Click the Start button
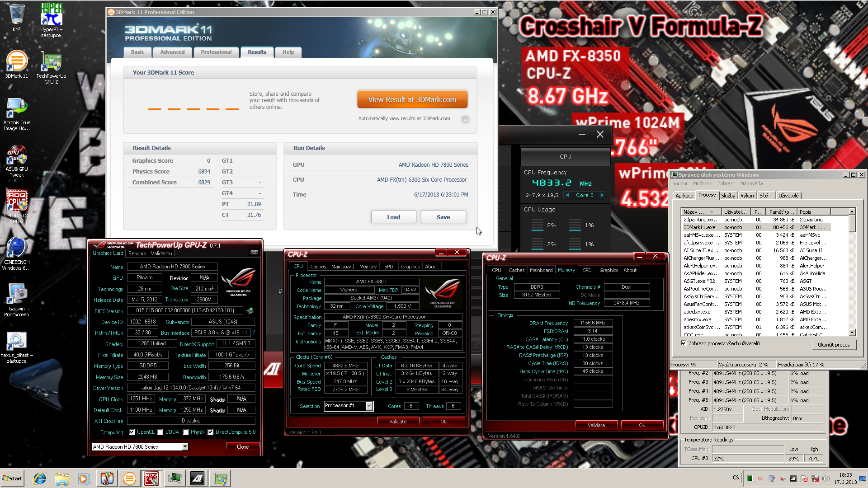The image size is (868, 488). pyautogui.click(x=13, y=479)
